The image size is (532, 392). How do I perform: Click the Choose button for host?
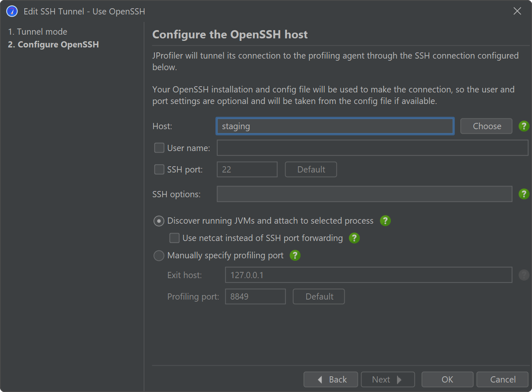click(486, 126)
